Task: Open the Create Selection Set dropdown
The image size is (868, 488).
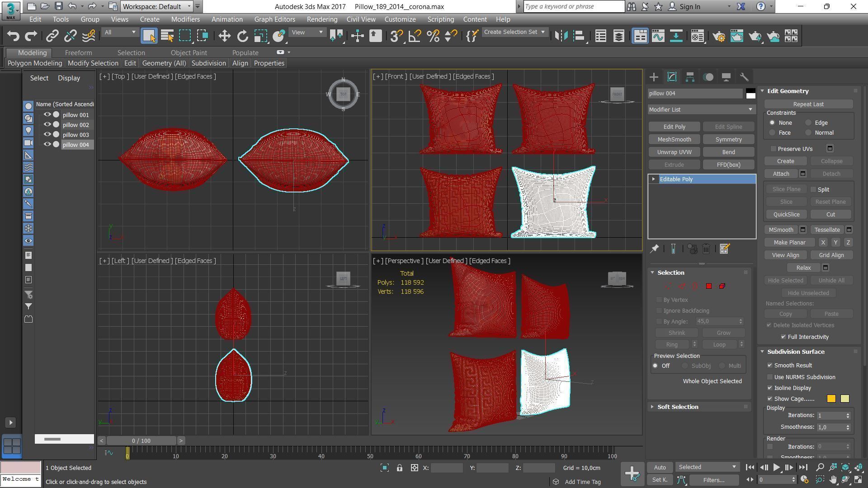Action: pyautogui.click(x=514, y=32)
